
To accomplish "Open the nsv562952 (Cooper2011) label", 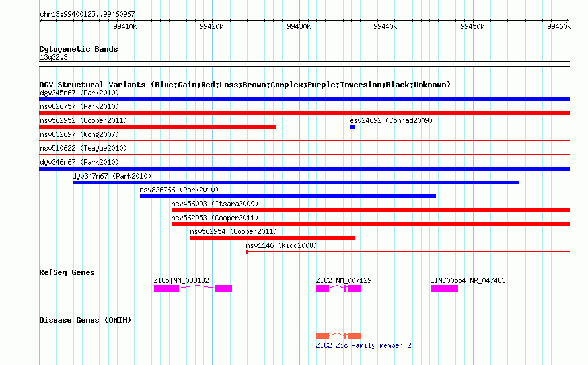I will click(83, 120).
